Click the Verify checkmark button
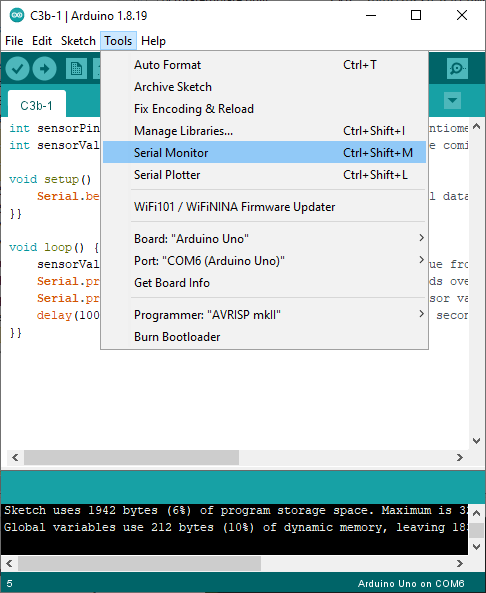This screenshot has height=593, width=486. pos(17,68)
